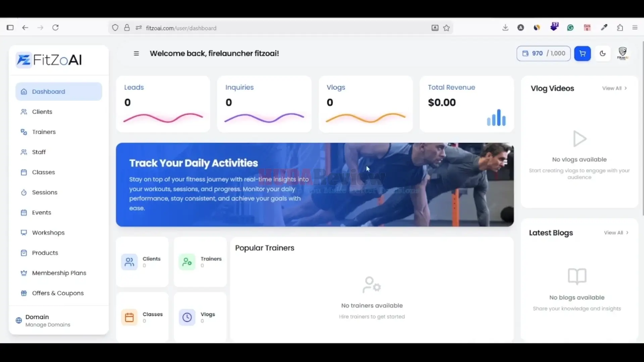Open the user profile avatar
The image size is (644, 362).
point(623,53)
